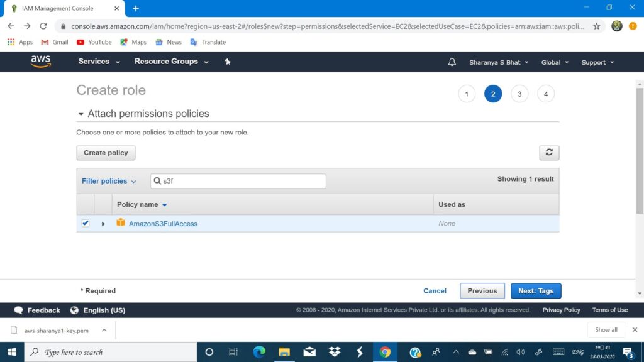Open the Services dropdown menu

click(99, 62)
